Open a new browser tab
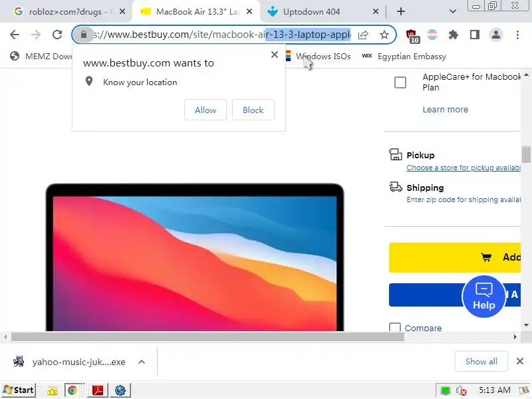532x399 pixels. (x=401, y=11)
